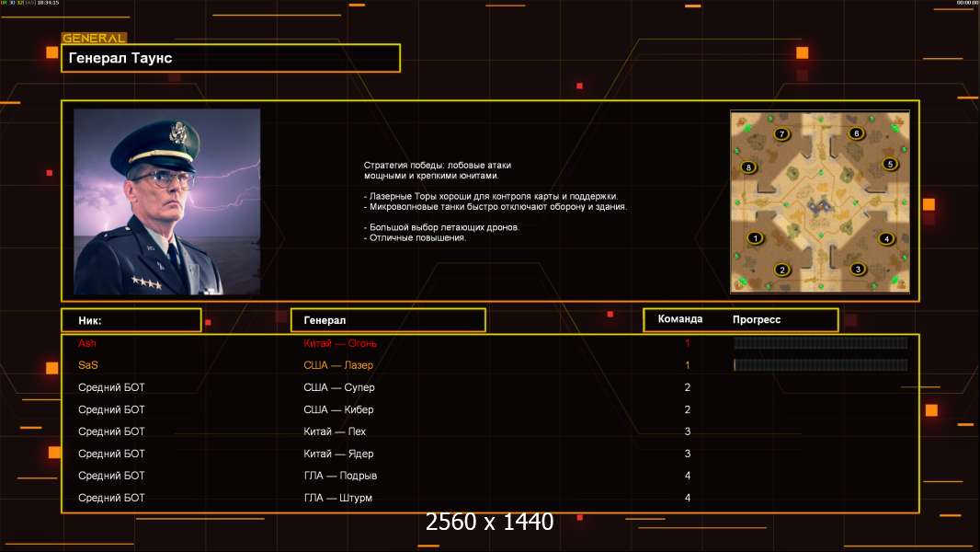Click the "Генерал Таунс" title field

point(231,58)
